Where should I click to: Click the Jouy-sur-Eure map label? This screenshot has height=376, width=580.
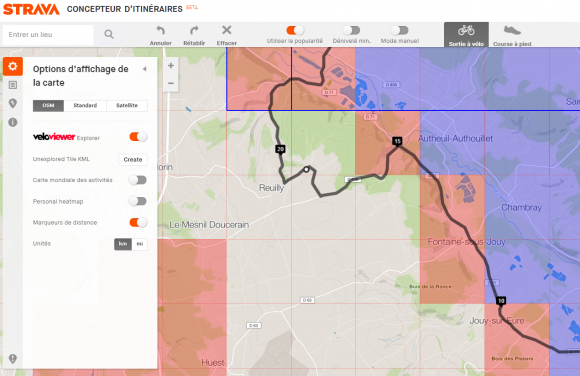[x=497, y=321]
